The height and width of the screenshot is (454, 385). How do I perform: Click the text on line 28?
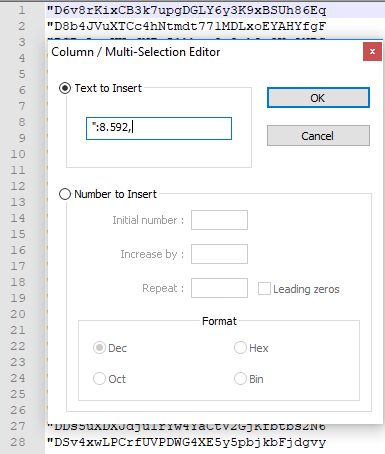pos(186,443)
